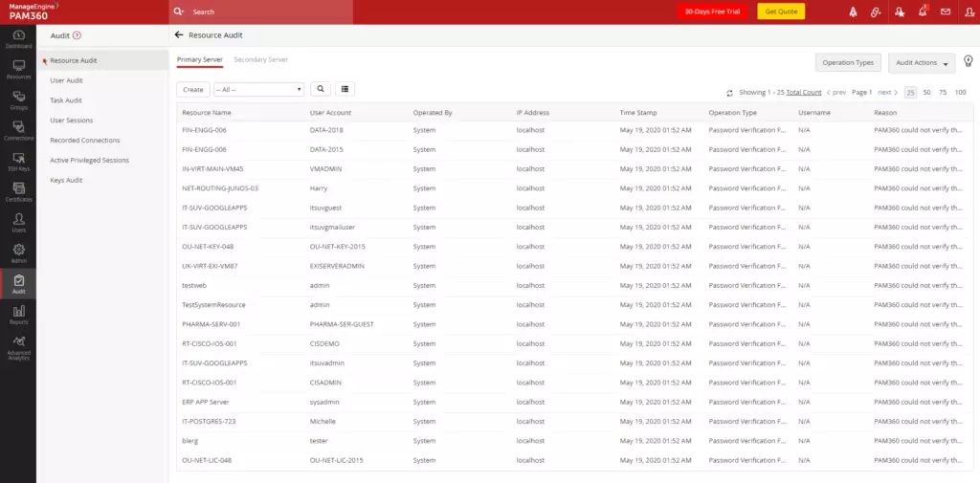Image resolution: width=980 pixels, height=483 pixels.
Task: Click the ManageEngine PAM360 logo
Action: (33, 11)
